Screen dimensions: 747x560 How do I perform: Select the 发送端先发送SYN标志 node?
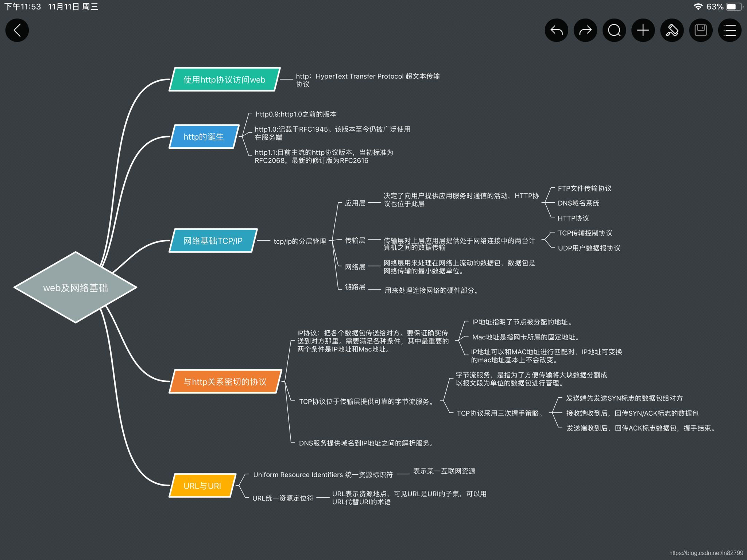tap(624, 398)
